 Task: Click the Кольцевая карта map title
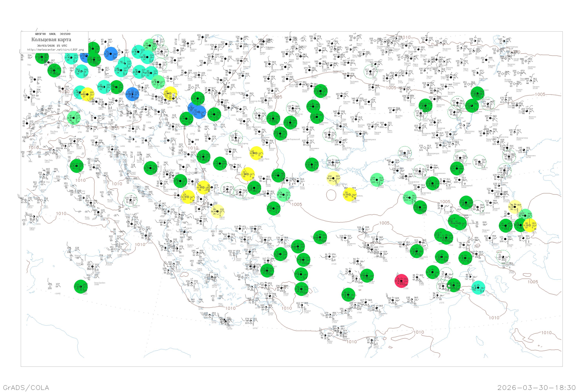point(51,40)
